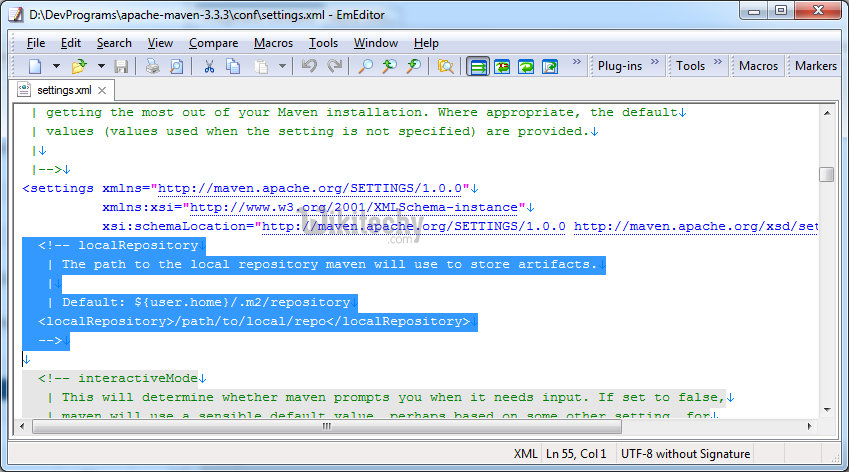Close the settings.xml tab
This screenshot has width=849, height=472.
[x=103, y=91]
